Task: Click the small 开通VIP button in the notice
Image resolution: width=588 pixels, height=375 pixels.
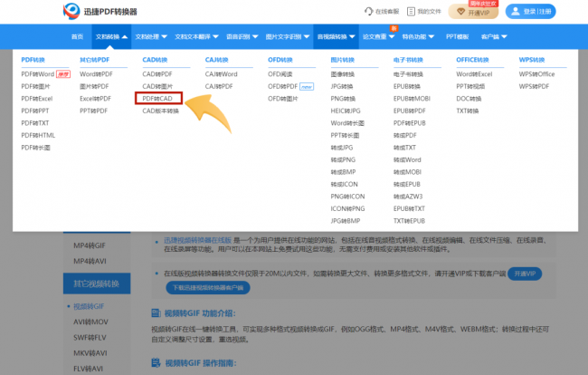Action: pyautogui.click(x=525, y=274)
